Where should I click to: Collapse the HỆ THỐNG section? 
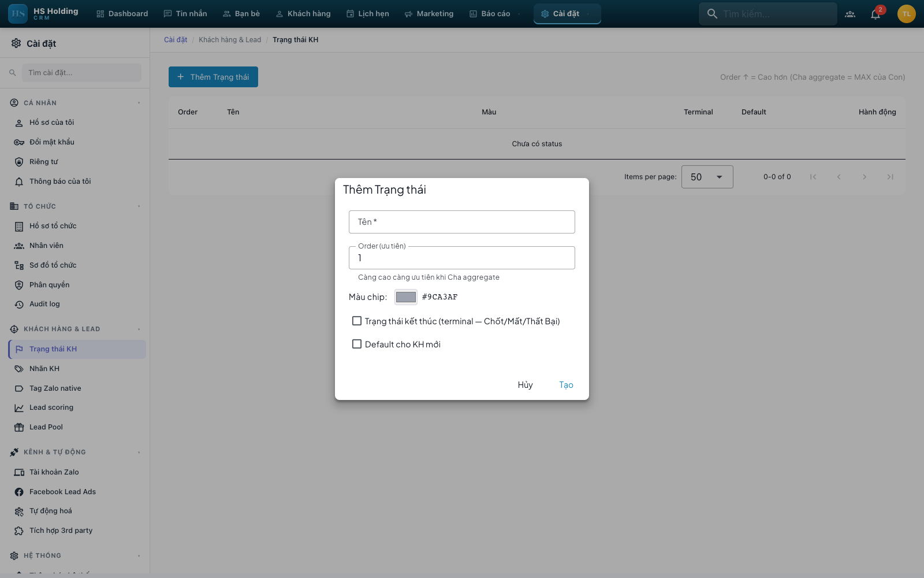tap(139, 556)
